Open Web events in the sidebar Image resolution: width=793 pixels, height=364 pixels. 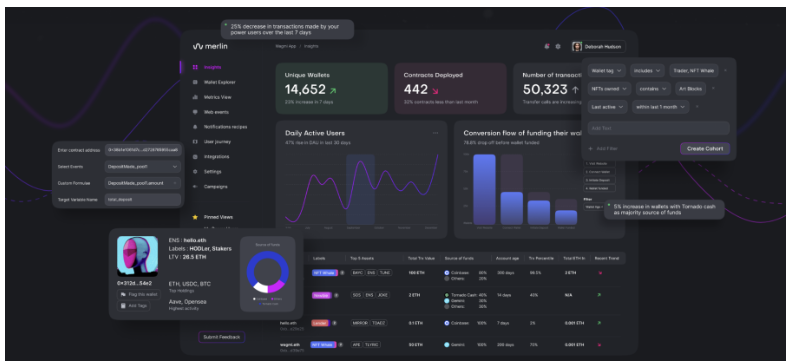(x=216, y=112)
